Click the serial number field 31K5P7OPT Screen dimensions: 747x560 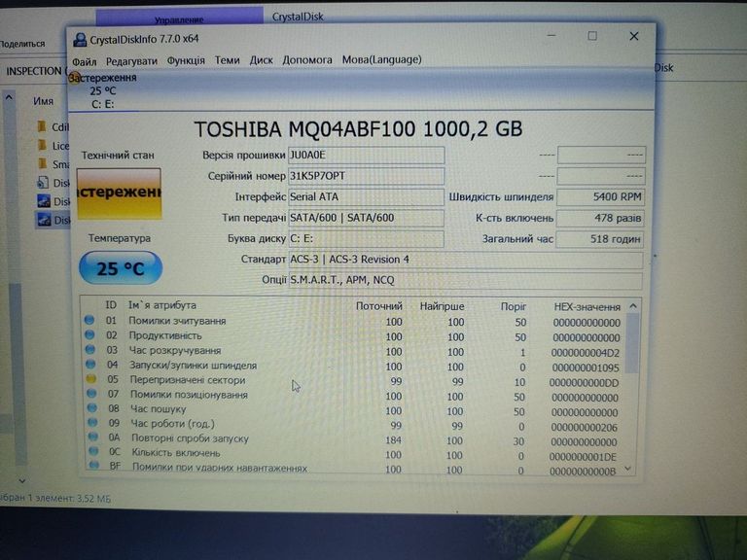click(367, 176)
